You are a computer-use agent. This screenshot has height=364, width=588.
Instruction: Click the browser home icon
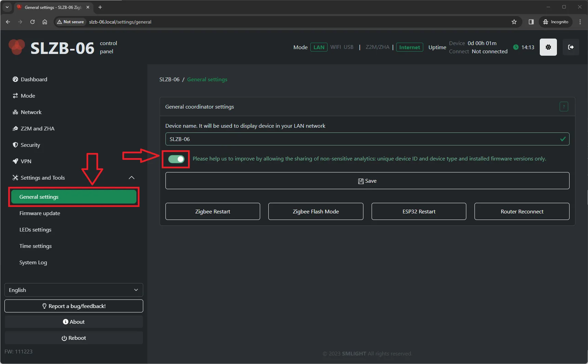click(45, 22)
